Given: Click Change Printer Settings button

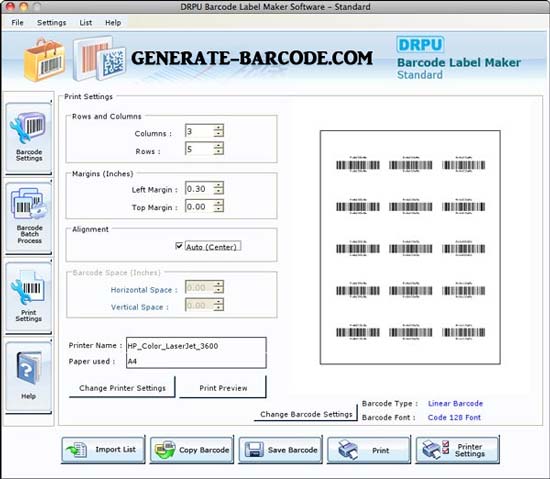Looking at the screenshot, I should [x=122, y=387].
